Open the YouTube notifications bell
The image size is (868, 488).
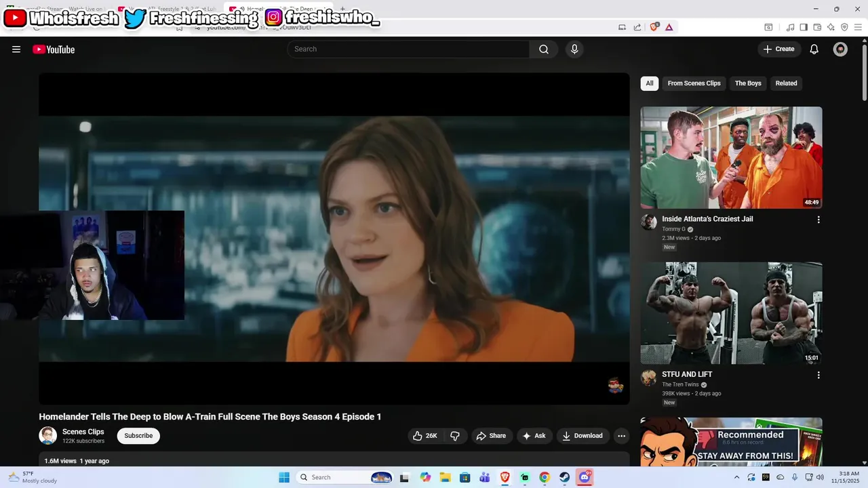click(814, 49)
